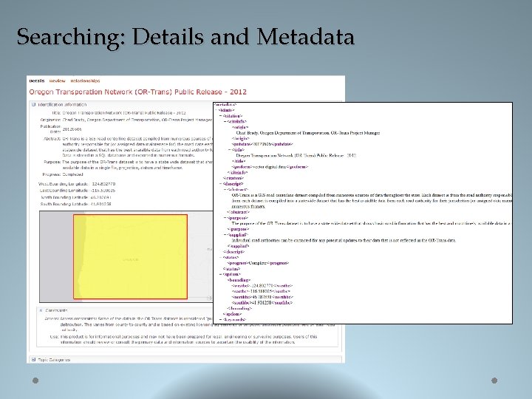
Task: Click the yellow bounding box on map
Action: point(130,256)
